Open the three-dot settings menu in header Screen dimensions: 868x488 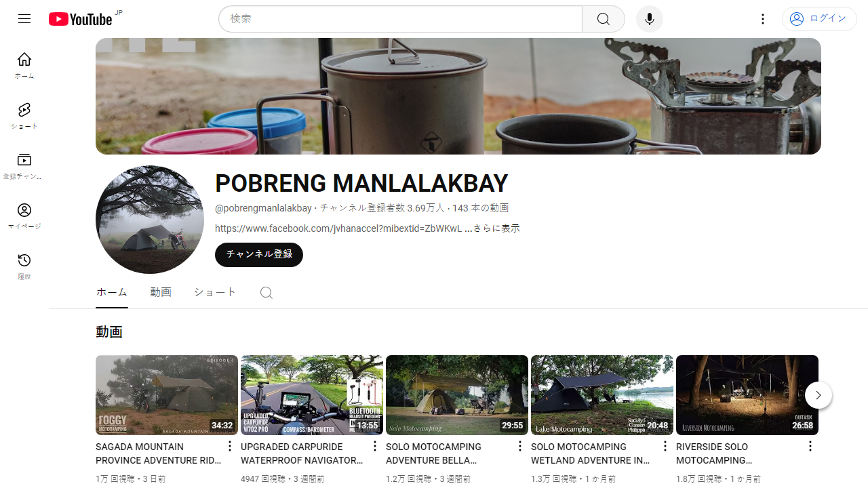[x=763, y=19]
